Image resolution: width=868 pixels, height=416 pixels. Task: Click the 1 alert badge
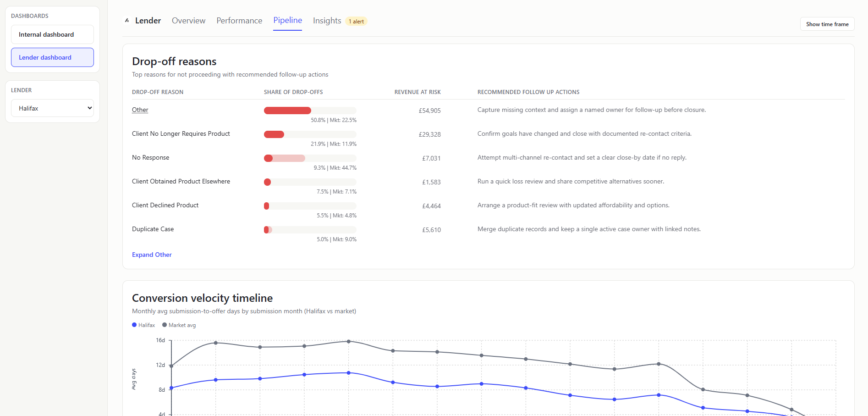356,21
